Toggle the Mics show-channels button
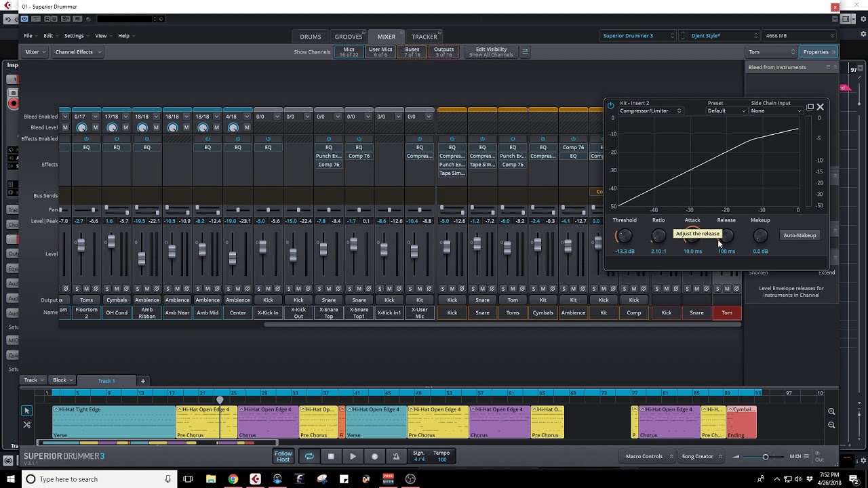This screenshot has height=488, width=868. click(349, 52)
